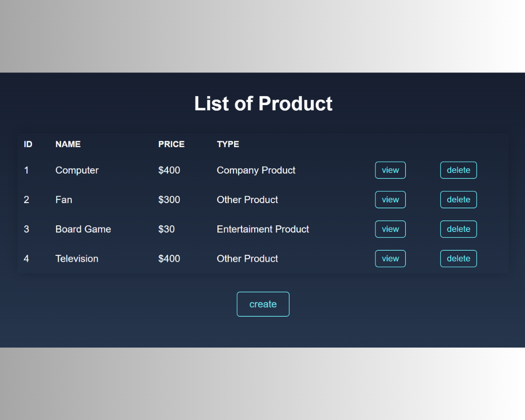525x420 pixels.
Task: Delete the Fan product
Action: [458, 199]
